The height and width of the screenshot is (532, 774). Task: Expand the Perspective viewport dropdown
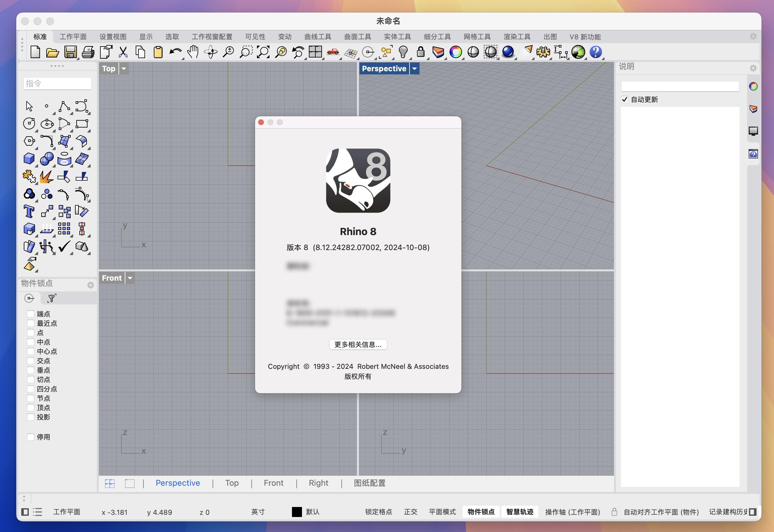415,69
